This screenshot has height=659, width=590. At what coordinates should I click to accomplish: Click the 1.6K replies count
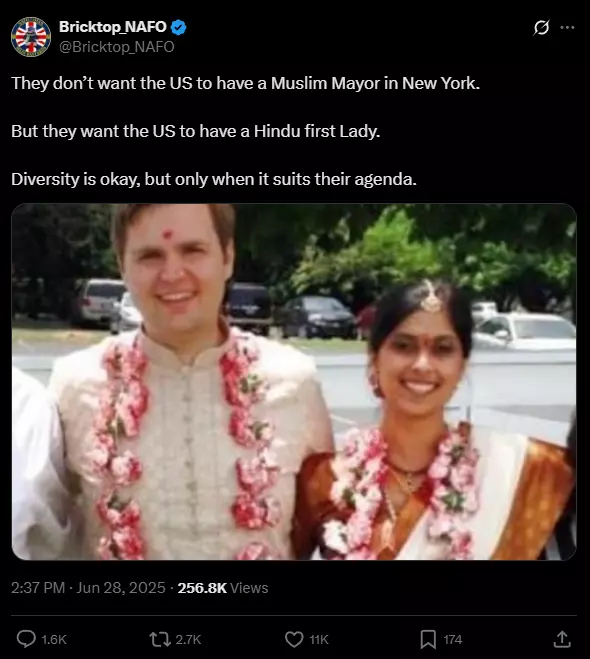click(54, 640)
